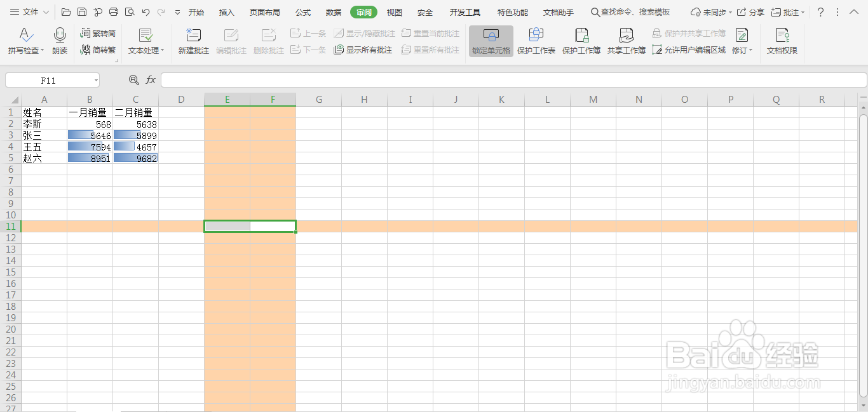Select cell with value 8951 data bar
Viewport: 868px width, 412px height.
coord(90,158)
